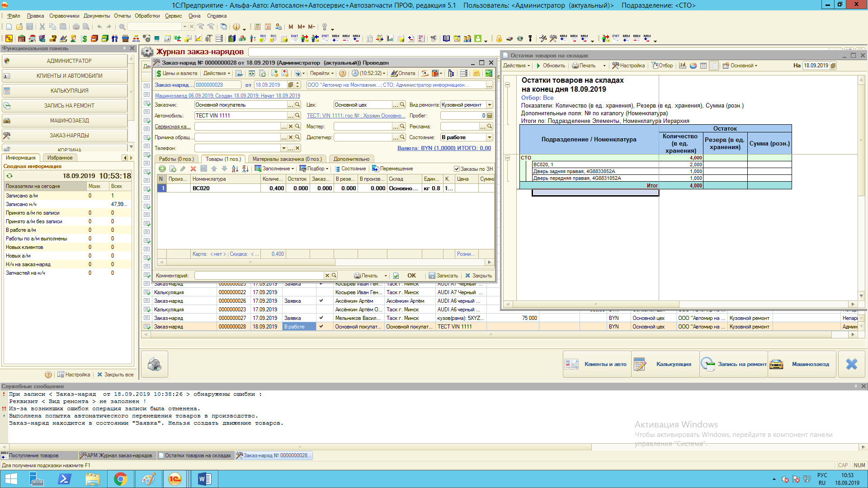Click Валюта: BYN ИТОГО link
The image size is (868, 488).
[444, 148]
